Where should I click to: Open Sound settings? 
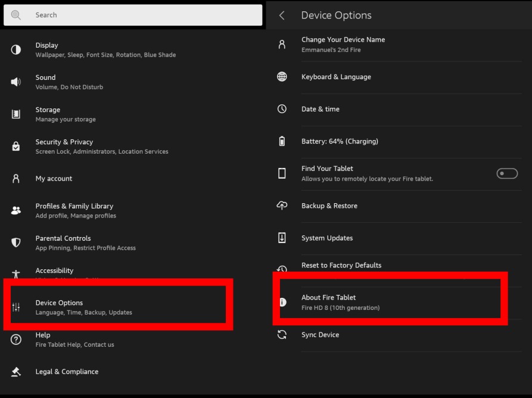[133, 82]
